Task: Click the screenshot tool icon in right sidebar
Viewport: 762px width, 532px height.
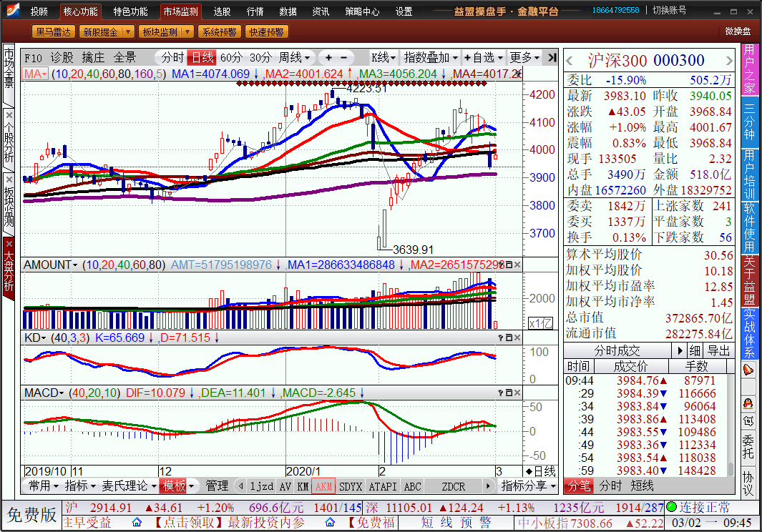Action: (748, 420)
